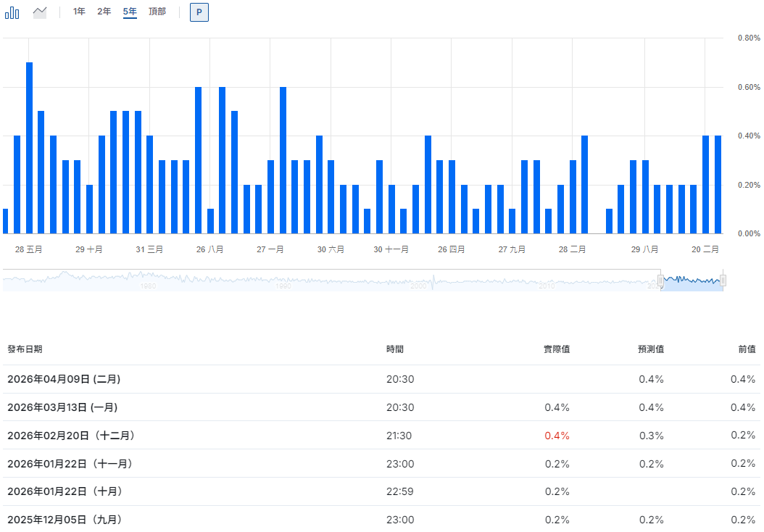The height and width of the screenshot is (532, 764).
Task: Click the right handle of the range navigator
Action: (x=723, y=280)
